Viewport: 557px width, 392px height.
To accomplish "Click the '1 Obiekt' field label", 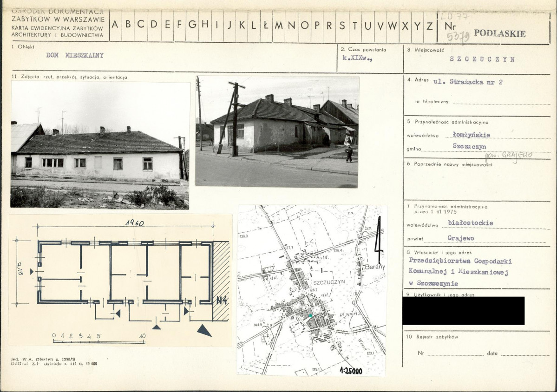I will coord(23,46).
